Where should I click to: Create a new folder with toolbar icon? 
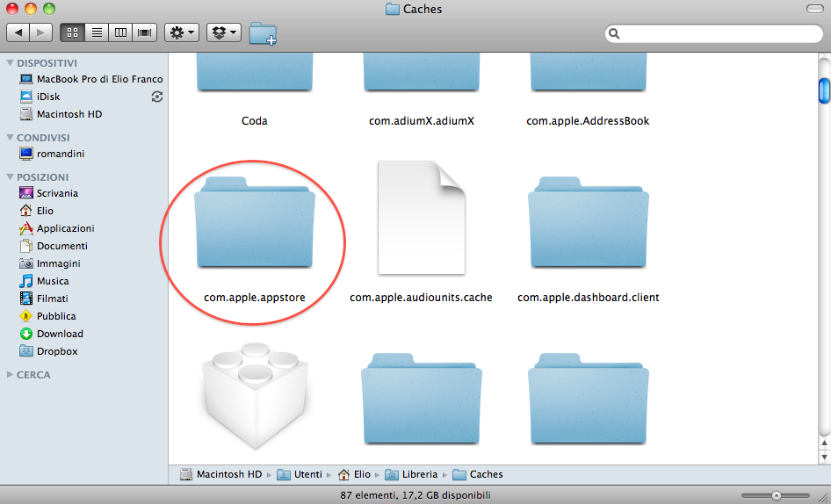[x=263, y=33]
